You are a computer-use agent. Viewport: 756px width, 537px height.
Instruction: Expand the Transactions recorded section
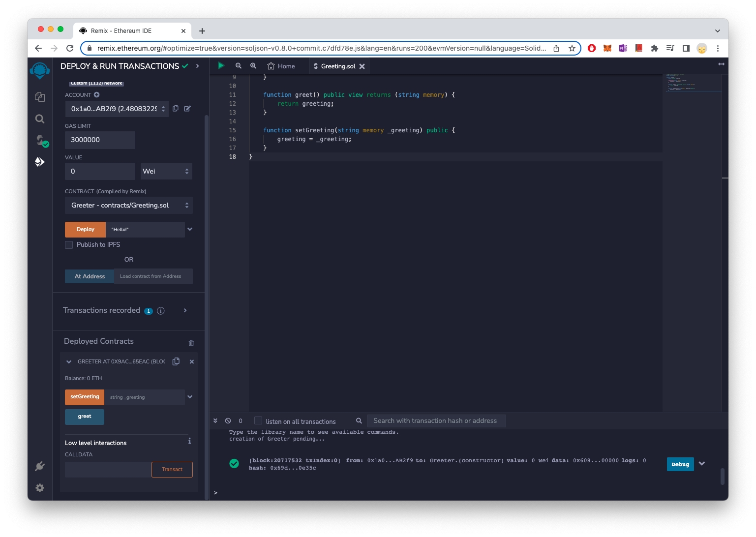pos(185,311)
